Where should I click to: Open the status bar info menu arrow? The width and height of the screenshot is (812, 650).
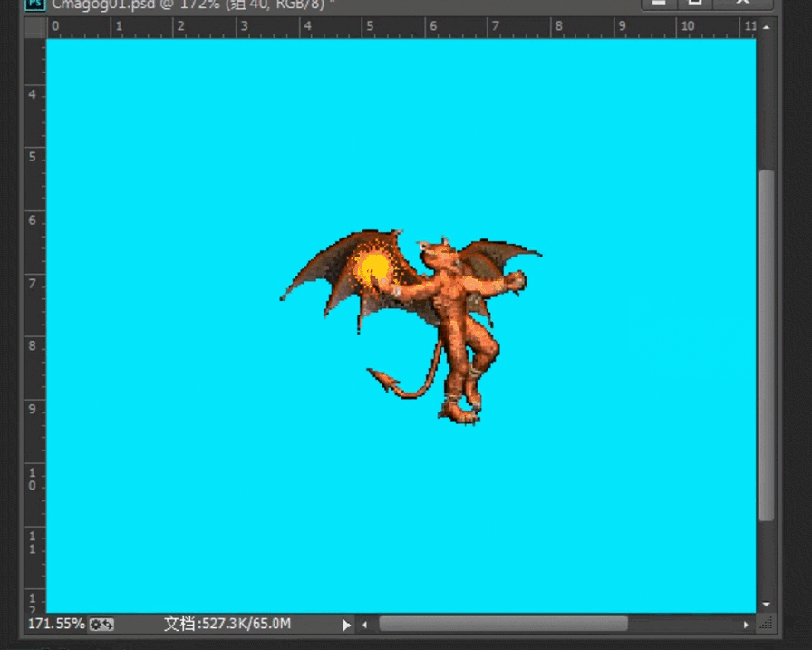click(346, 626)
